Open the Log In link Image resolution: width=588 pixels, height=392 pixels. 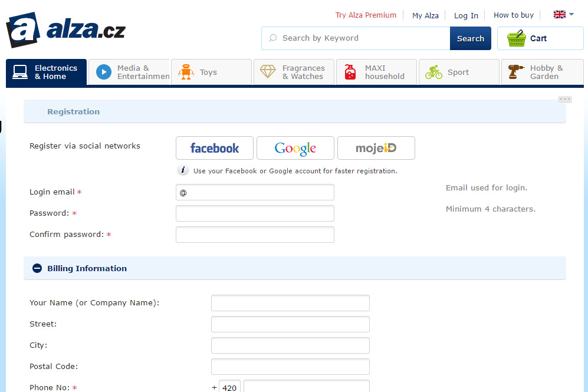pos(466,15)
